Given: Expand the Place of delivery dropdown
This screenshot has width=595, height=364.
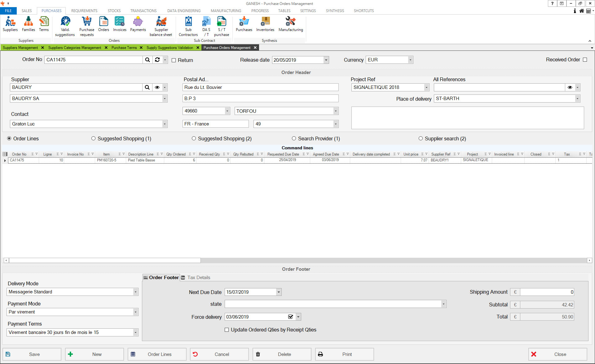Looking at the screenshot, I should [x=577, y=99].
